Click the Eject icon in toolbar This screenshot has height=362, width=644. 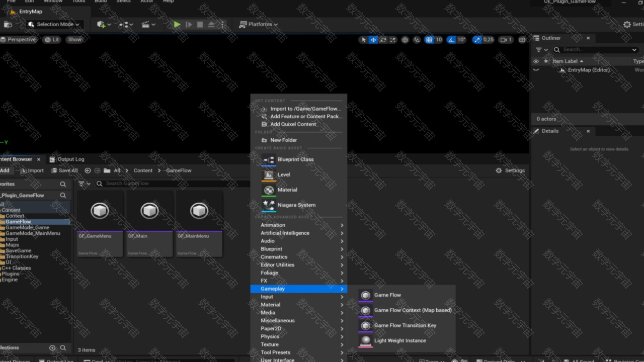click(x=211, y=24)
